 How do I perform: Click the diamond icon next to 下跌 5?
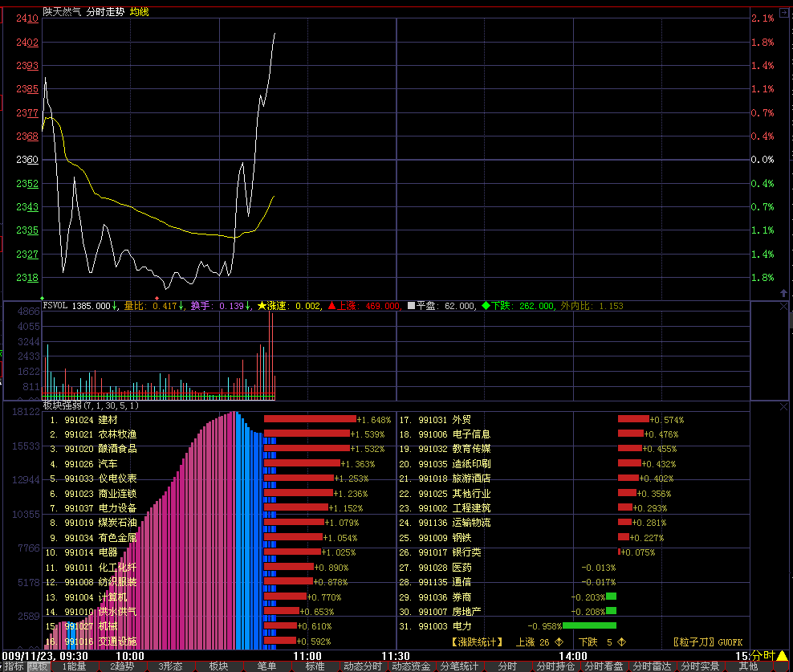click(x=622, y=642)
